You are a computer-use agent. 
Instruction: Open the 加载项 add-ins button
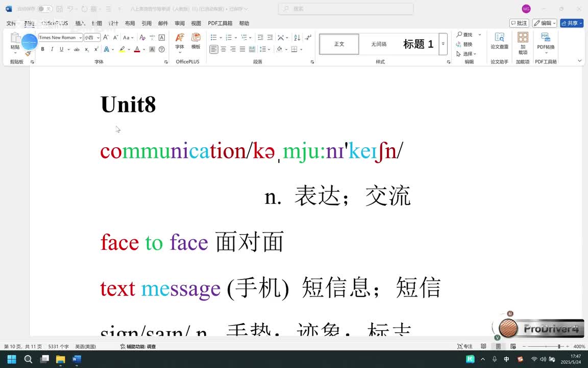[523, 43]
